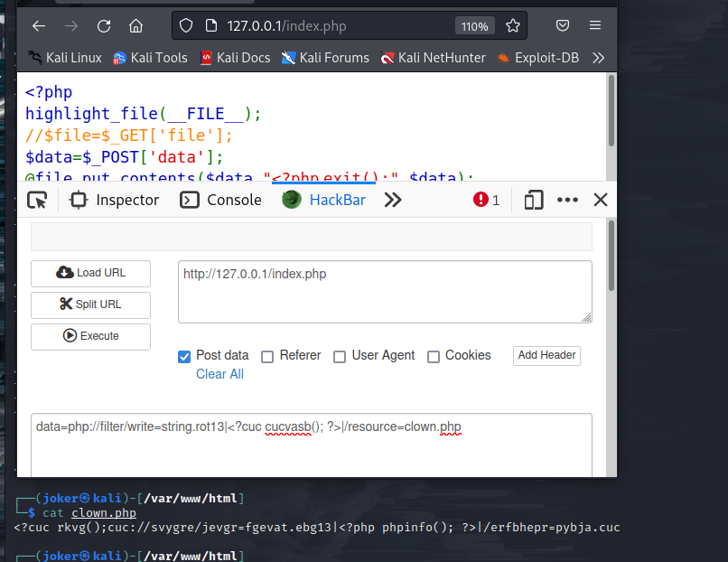Image resolution: width=728 pixels, height=562 pixels.
Task: Click the Add Header button
Action: pyautogui.click(x=546, y=356)
